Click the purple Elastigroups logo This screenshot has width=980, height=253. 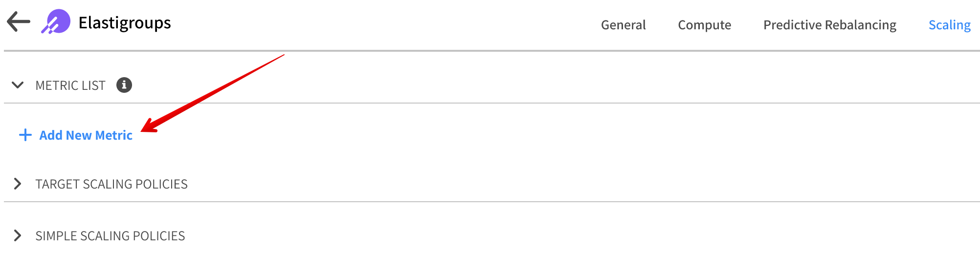tap(56, 22)
